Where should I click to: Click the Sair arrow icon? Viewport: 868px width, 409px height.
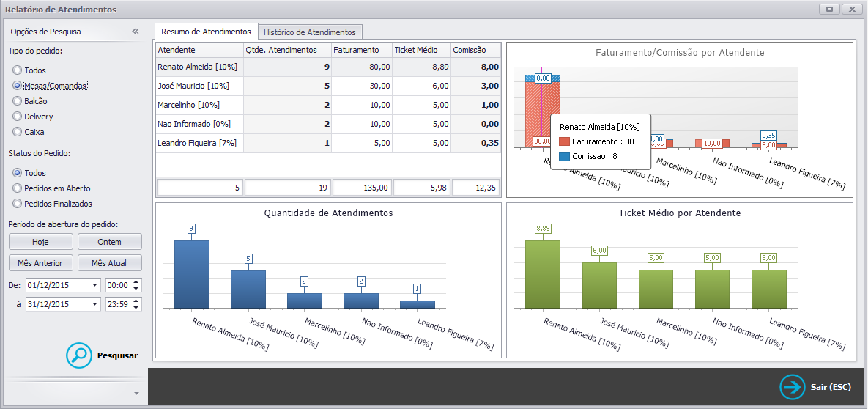pos(793,387)
